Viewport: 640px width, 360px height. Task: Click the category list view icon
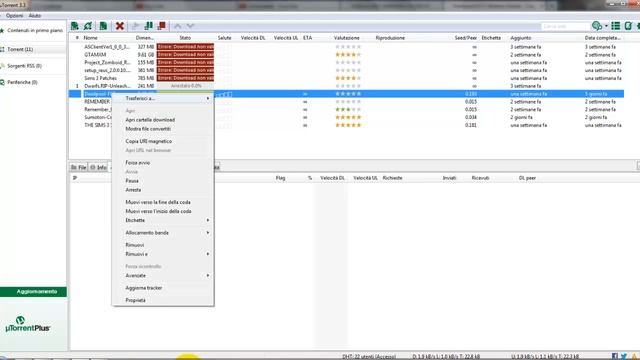616,26
